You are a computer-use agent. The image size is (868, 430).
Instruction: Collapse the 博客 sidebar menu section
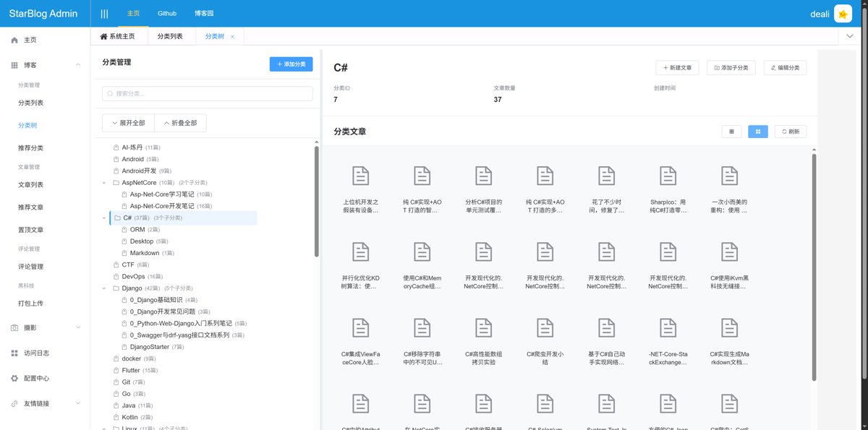pyautogui.click(x=45, y=65)
